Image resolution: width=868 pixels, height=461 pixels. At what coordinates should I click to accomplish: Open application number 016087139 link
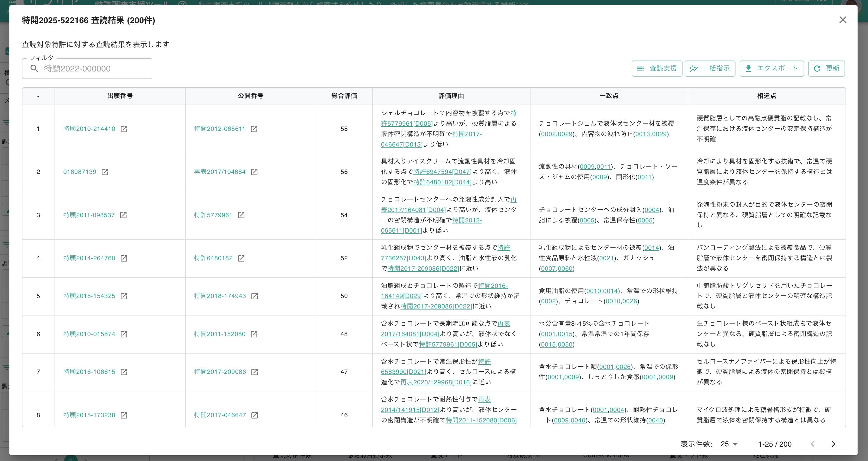tap(80, 172)
